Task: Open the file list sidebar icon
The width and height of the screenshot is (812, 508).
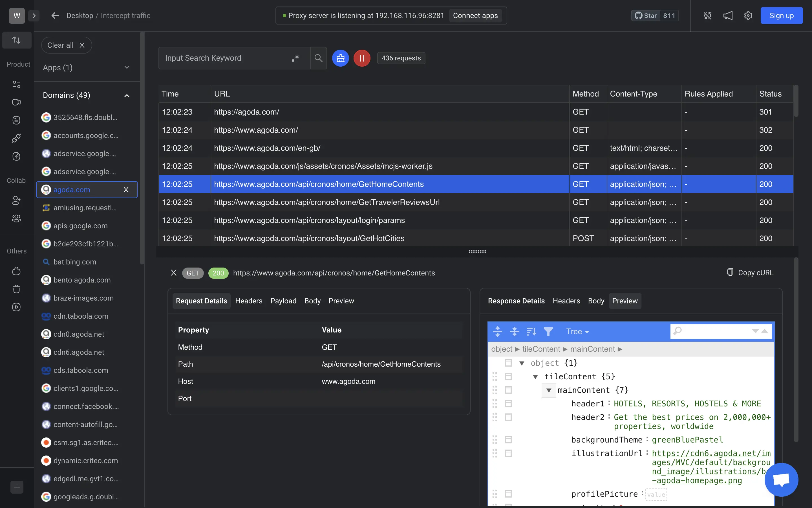Action: click(x=16, y=120)
